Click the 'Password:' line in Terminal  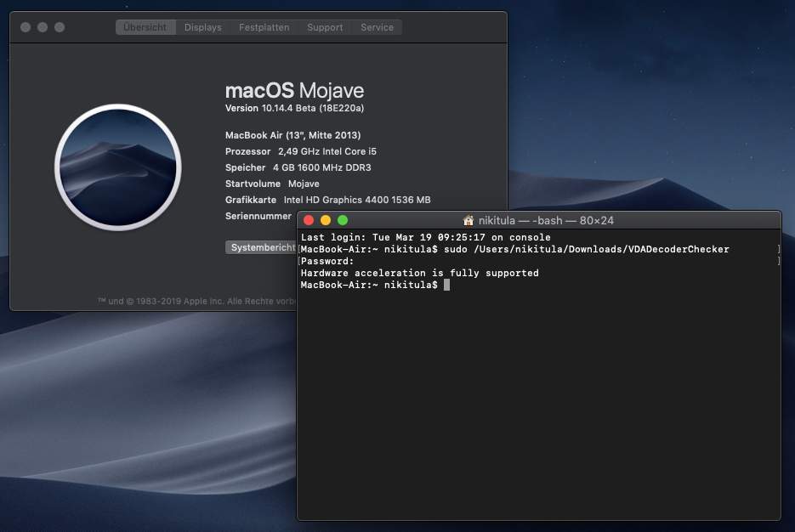[327, 261]
